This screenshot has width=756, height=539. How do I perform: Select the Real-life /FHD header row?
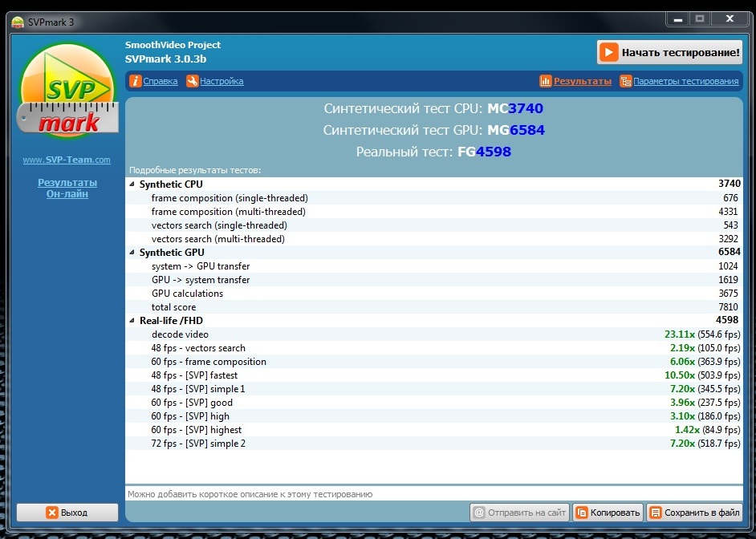(x=434, y=320)
